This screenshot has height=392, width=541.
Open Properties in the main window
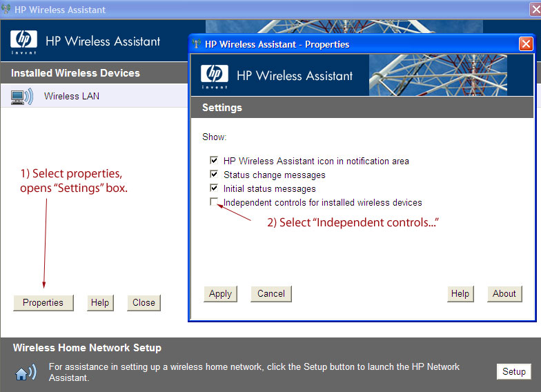(43, 303)
